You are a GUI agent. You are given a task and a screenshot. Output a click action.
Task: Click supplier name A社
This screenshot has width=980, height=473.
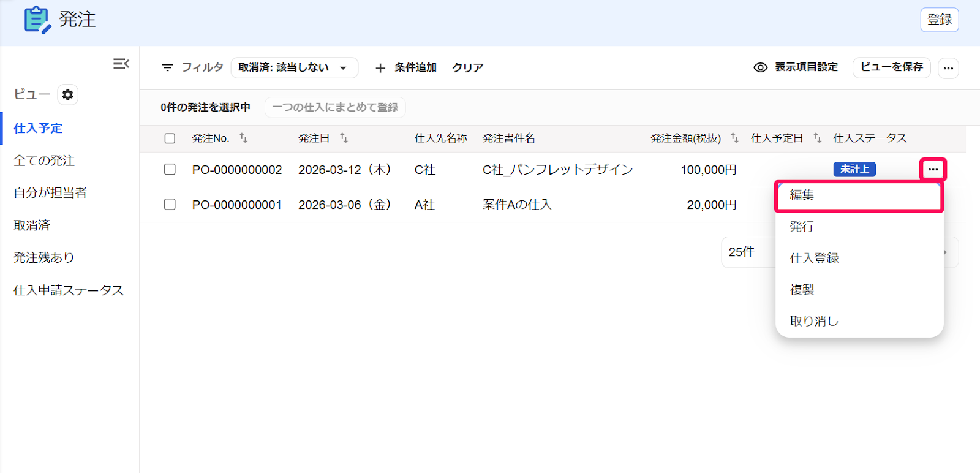[x=424, y=205]
